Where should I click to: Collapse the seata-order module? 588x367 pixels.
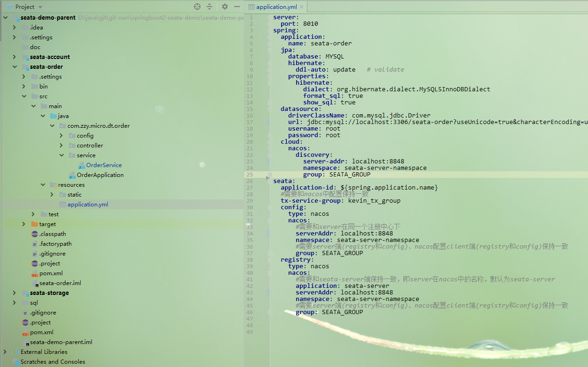point(15,67)
